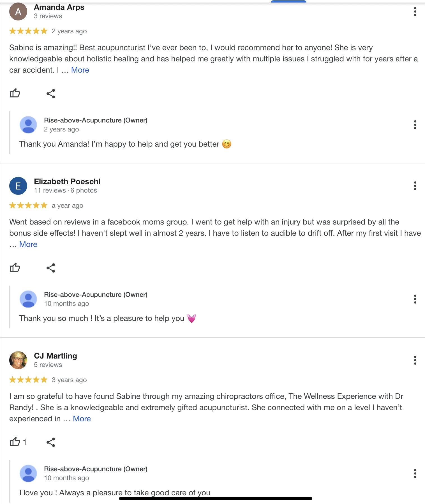425x504 pixels.
Task: Open options for owner reply to Amanda
Action: [x=415, y=125]
